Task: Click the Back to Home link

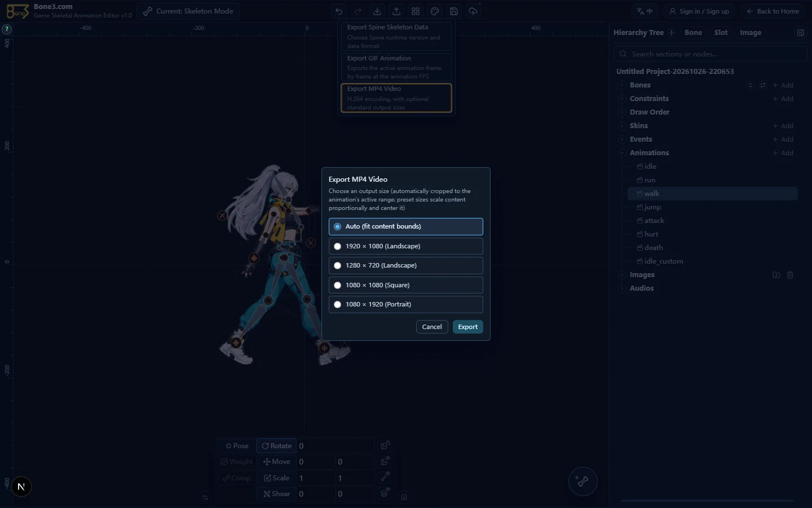Action: click(773, 11)
